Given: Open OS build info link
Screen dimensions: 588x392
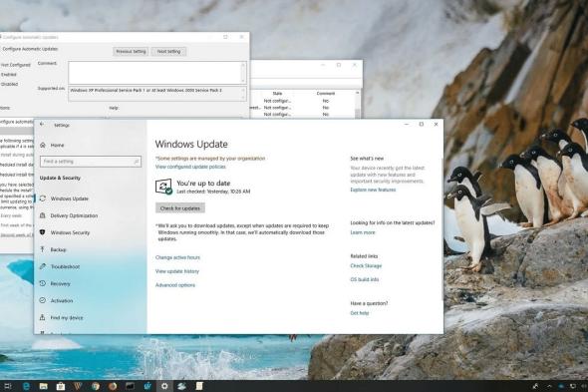Looking at the screenshot, I should pyautogui.click(x=365, y=279).
